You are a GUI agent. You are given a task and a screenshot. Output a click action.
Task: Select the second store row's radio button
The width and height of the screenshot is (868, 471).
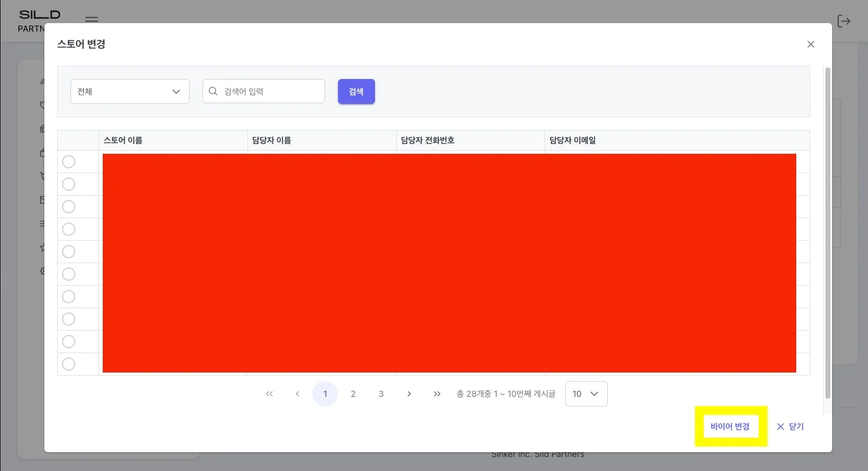coord(69,184)
